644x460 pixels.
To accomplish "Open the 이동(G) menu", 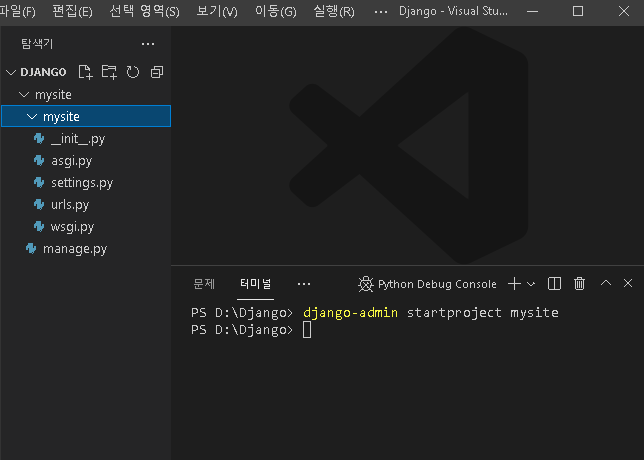I will click(x=276, y=12).
